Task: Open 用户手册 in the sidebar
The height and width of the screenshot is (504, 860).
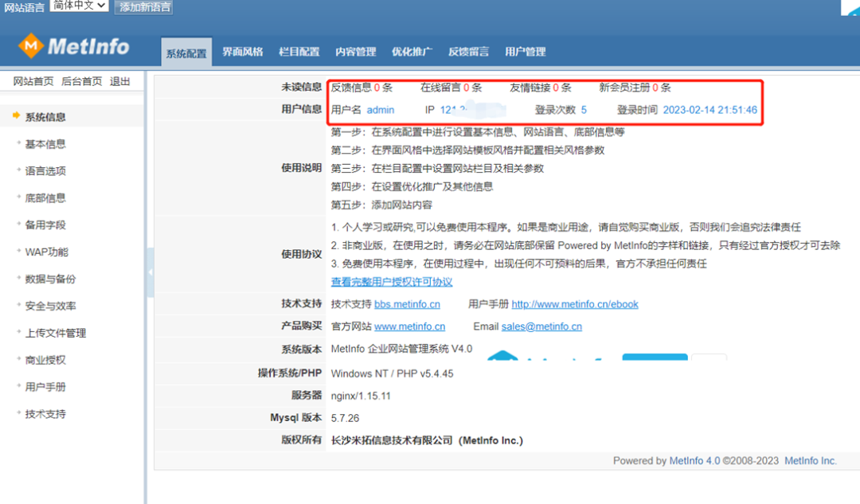Action: (x=45, y=387)
